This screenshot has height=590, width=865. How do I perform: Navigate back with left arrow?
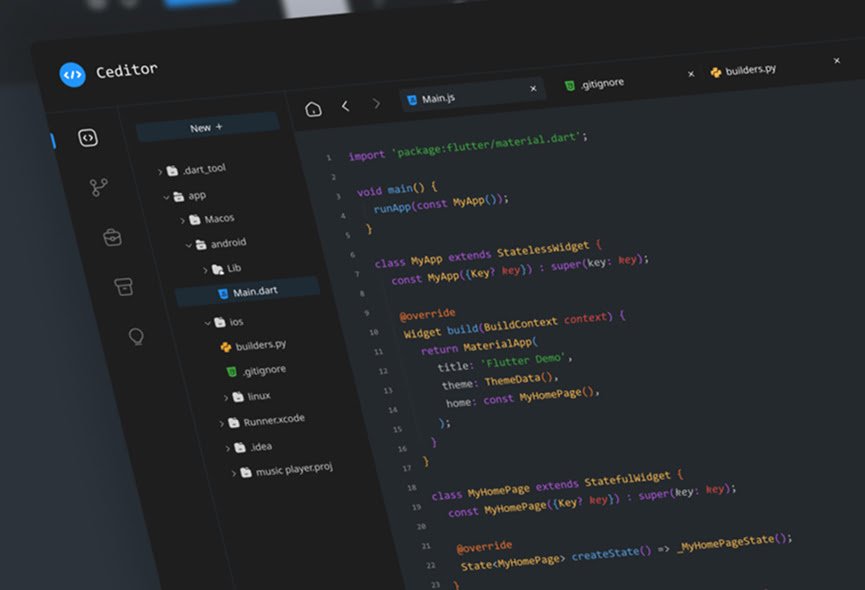[345, 105]
